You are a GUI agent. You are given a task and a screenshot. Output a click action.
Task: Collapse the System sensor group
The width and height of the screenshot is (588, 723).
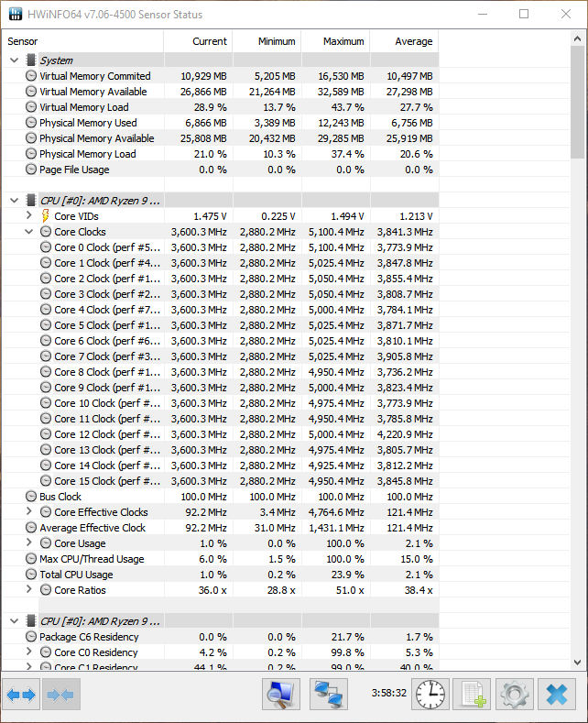click(x=14, y=60)
